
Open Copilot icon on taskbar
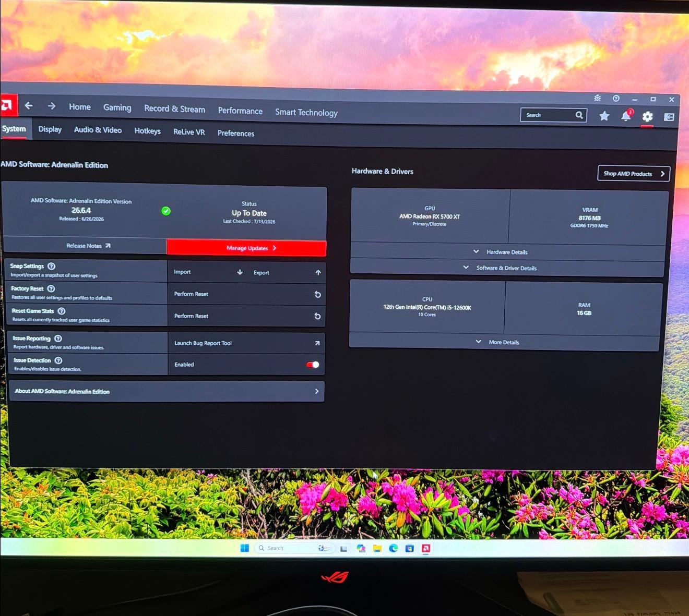click(x=361, y=548)
